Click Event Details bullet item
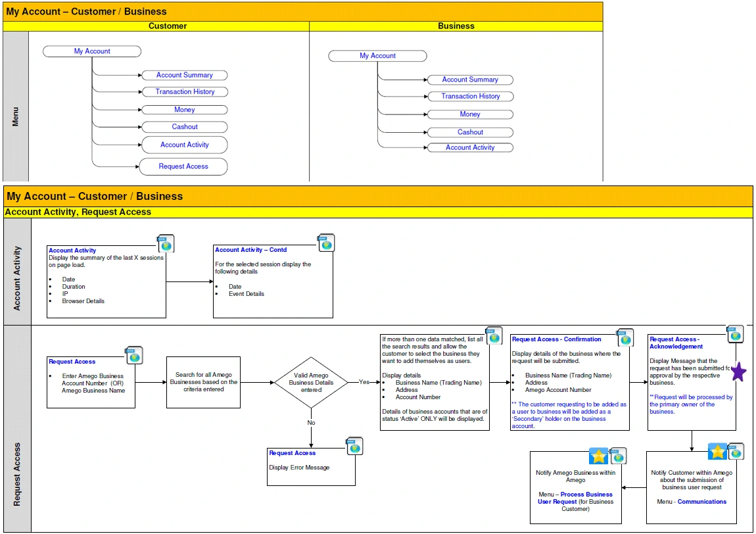The height and width of the screenshot is (534, 756). pyautogui.click(x=247, y=294)
